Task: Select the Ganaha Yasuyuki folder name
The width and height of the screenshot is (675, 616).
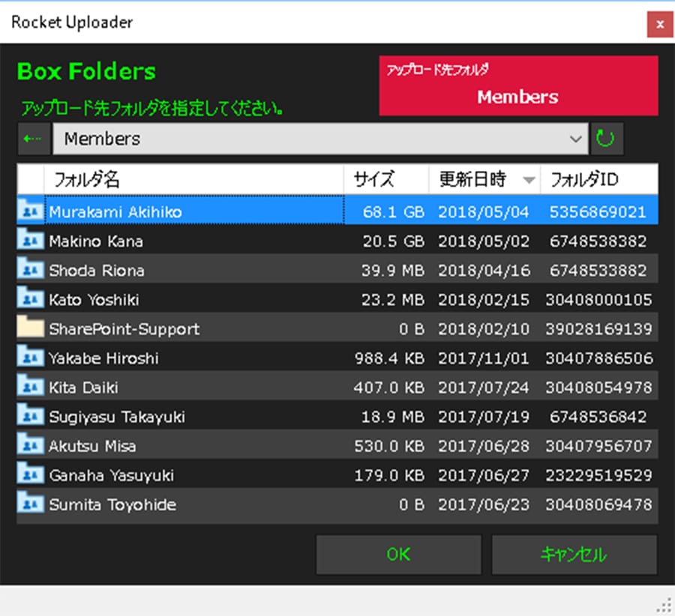Action: click(112, 475)
